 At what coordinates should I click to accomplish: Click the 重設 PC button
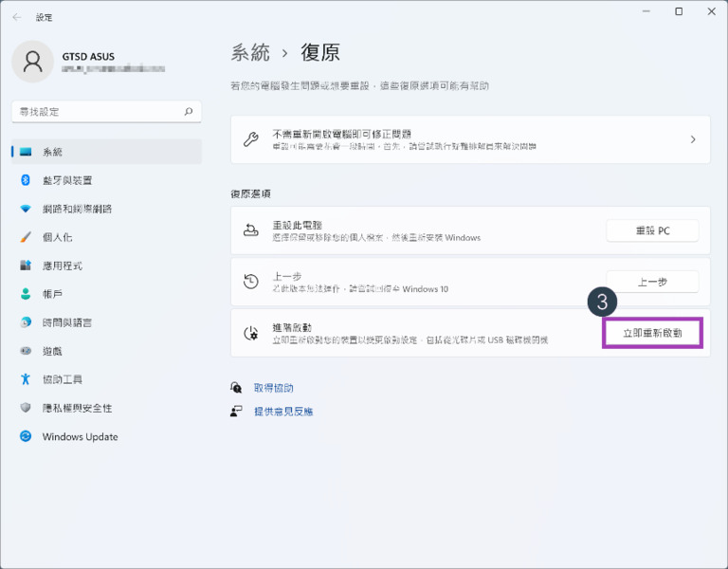point(652,230)
